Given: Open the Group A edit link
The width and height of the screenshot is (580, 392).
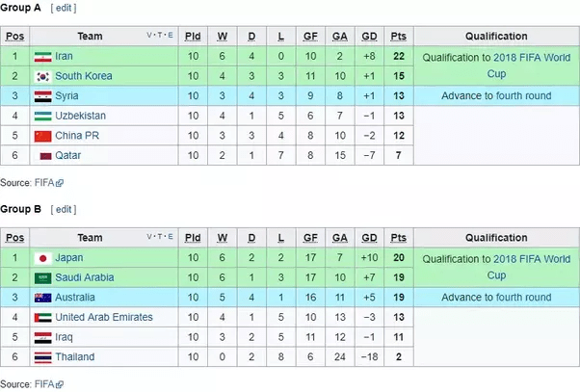Looking at the screenshot, I should (x=64, y=8).
